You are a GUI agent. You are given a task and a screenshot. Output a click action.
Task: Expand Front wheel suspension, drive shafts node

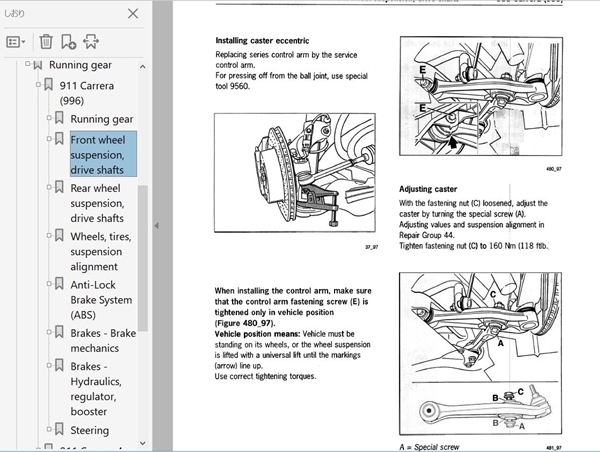[x=49, y=139]
